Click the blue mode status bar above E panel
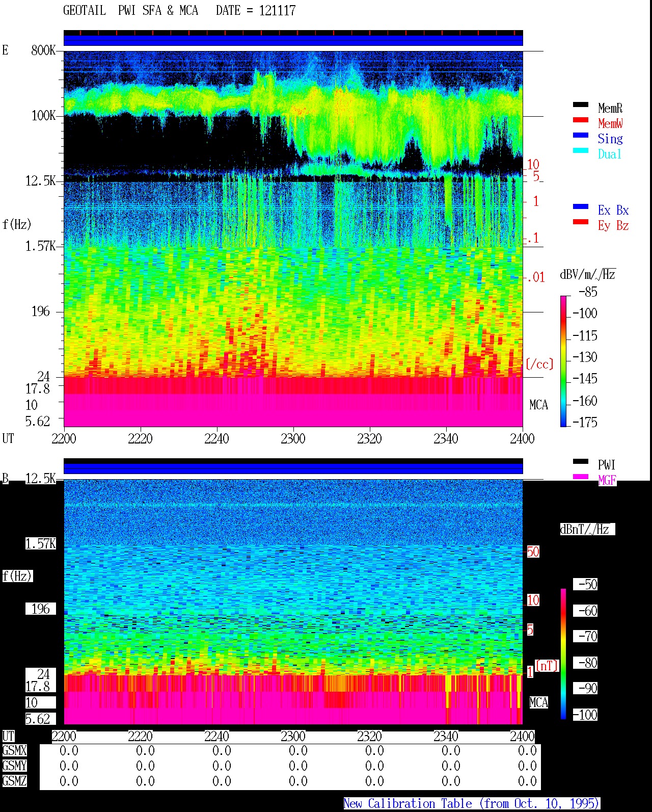Screen dimensions: 652x812 click(x=293, y=40)
